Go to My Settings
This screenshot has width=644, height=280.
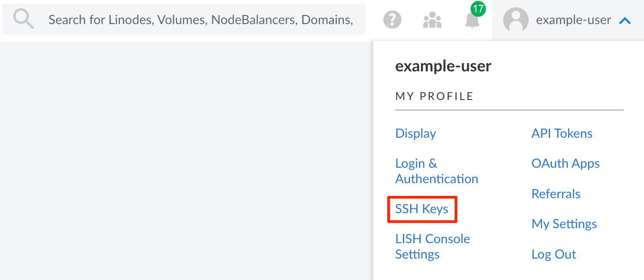[564, 224]
